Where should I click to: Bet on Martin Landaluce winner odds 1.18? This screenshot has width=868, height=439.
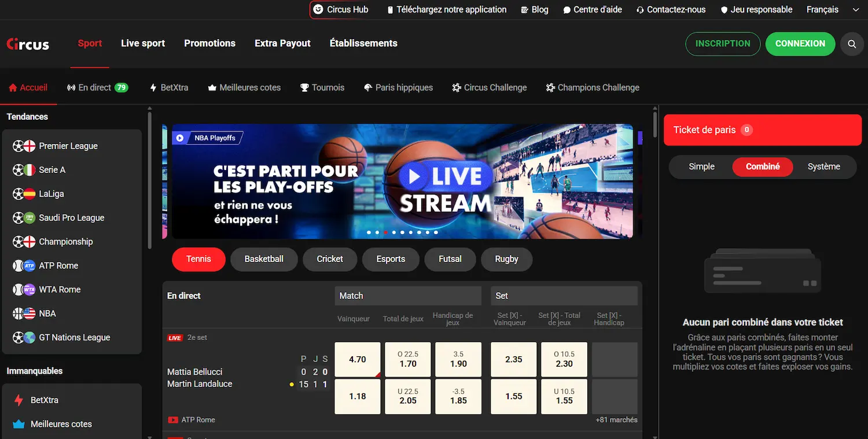coord(358,397)
